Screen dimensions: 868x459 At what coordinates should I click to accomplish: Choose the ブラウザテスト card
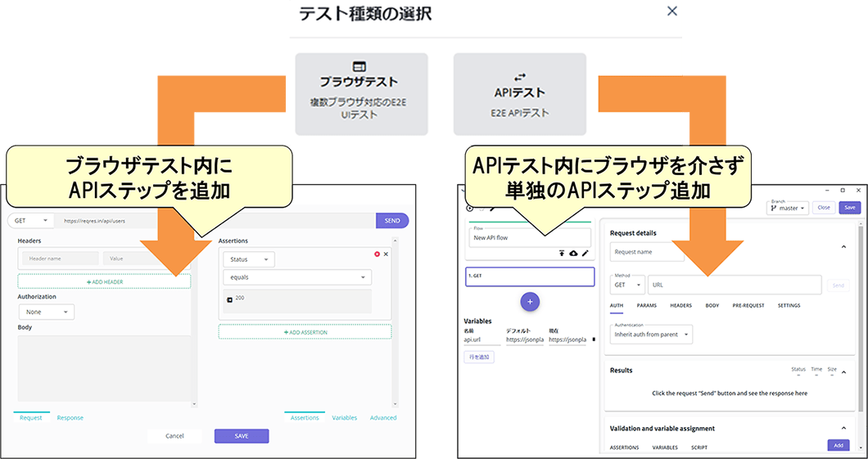(x=361, y=93)
